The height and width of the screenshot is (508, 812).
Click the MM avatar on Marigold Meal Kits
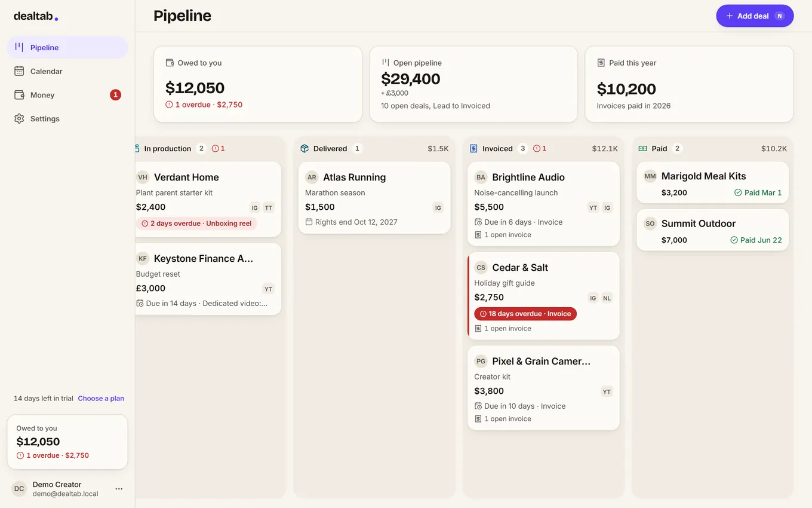point(650,176)
